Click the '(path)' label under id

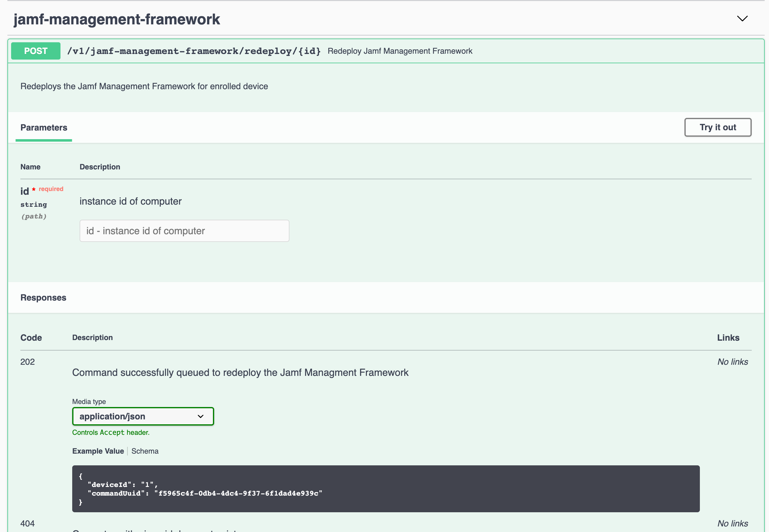click(x=34, y=216)
